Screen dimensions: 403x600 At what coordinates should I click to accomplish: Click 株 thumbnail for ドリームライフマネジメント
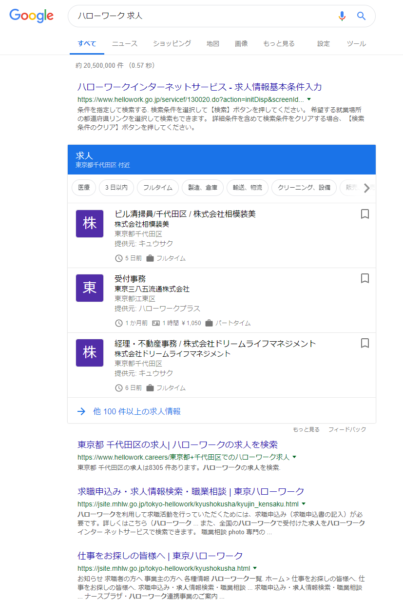90,353
